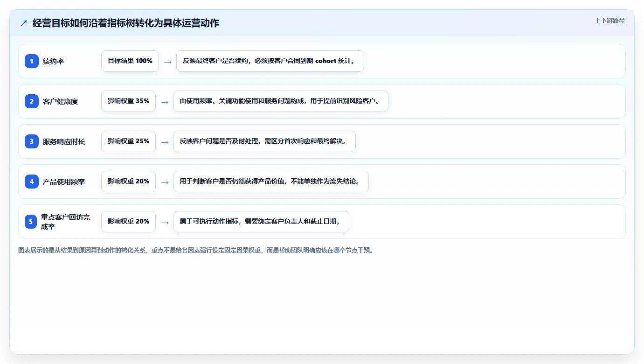Click 影响权重 20% pill in 重点客户回访 row
644x364 pixels.
pyautogui.click(x=128, y=222)
